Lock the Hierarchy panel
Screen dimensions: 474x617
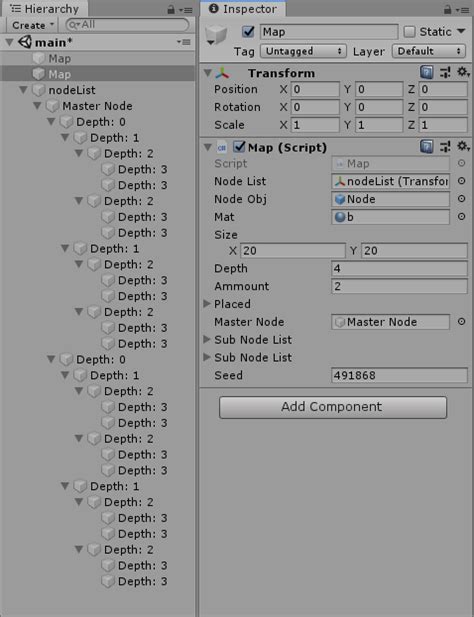tap(171, 9)
